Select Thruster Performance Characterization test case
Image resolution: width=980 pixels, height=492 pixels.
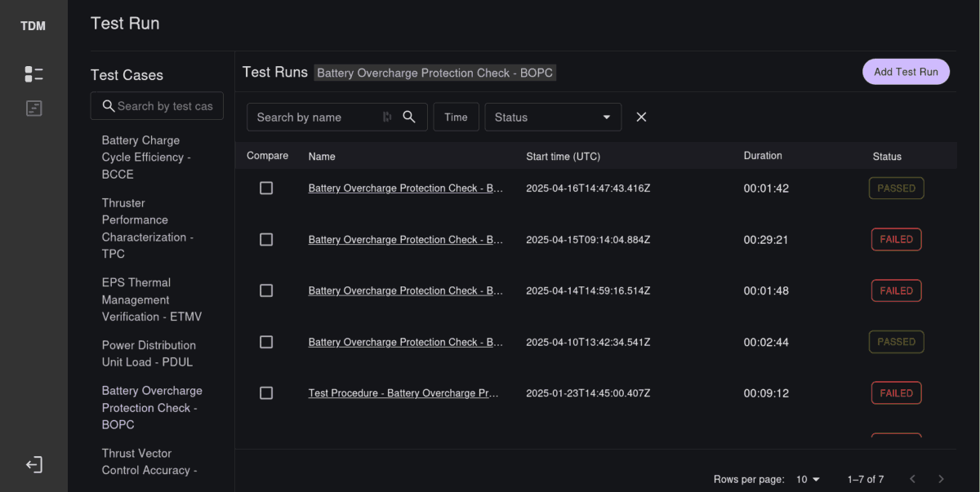[x=147, y=228]
